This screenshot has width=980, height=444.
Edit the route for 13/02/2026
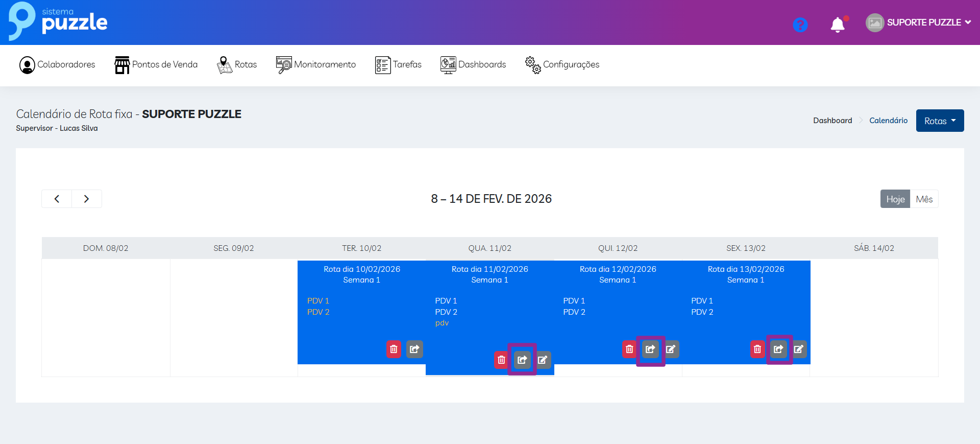(799, 349)
